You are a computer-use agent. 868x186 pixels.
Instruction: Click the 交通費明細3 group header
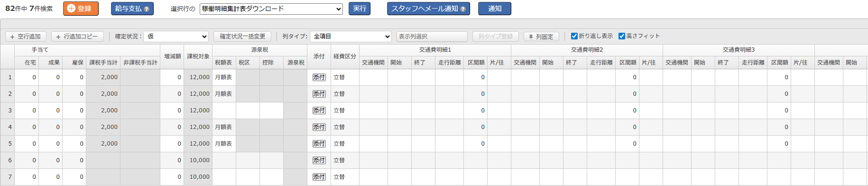point(739,50)
